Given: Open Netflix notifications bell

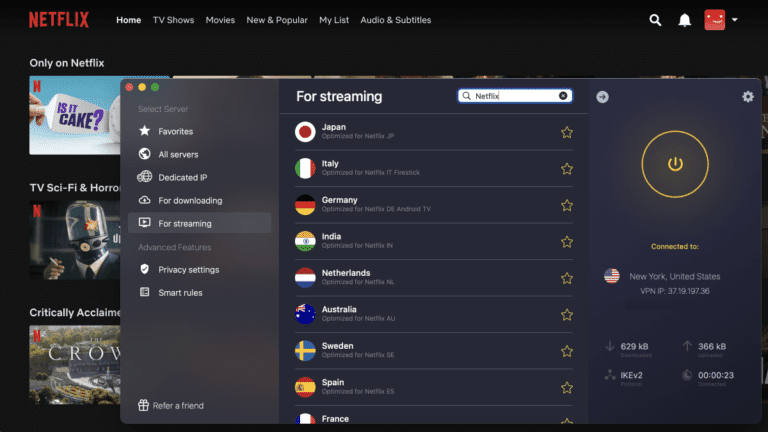Looking at the screenshot, I should point(684,20).
